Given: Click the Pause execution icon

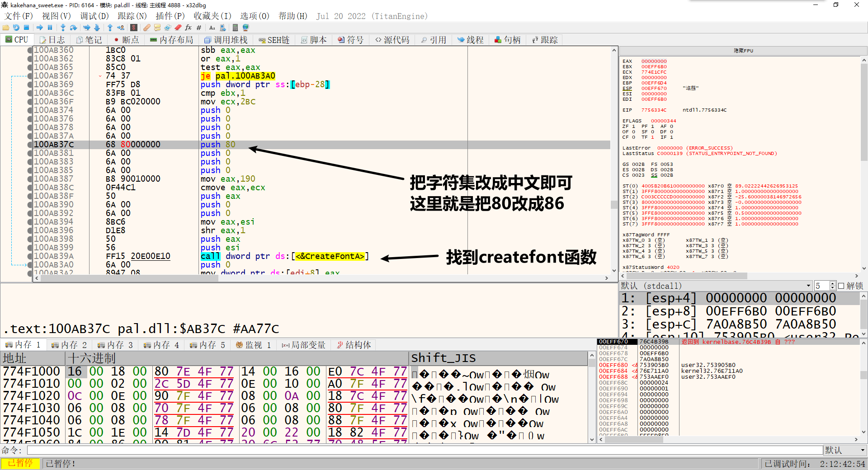Looking at the screenshot, I should click(50, 28).
